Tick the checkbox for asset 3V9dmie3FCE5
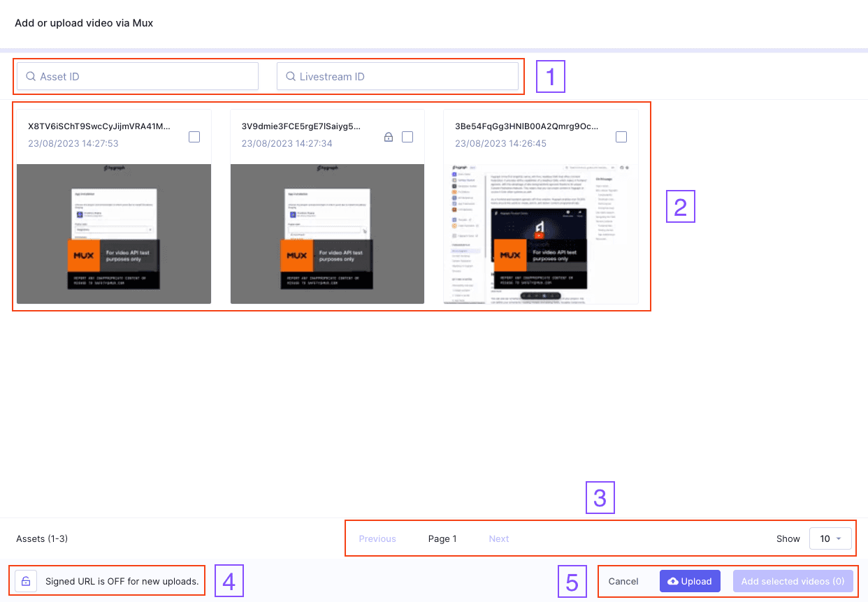 pos(407,137)
